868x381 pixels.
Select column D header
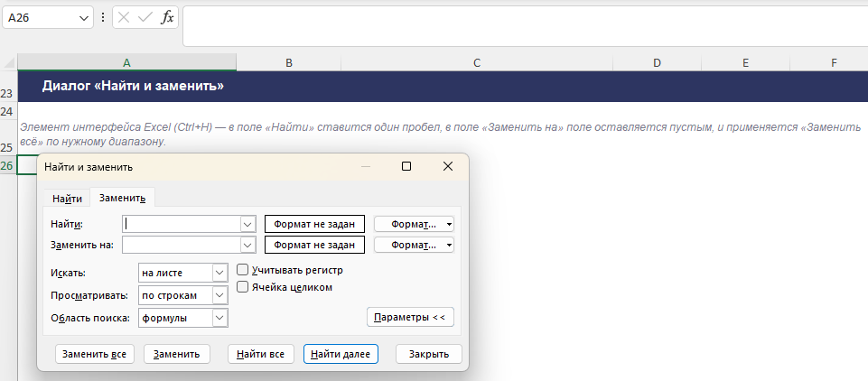657,63
